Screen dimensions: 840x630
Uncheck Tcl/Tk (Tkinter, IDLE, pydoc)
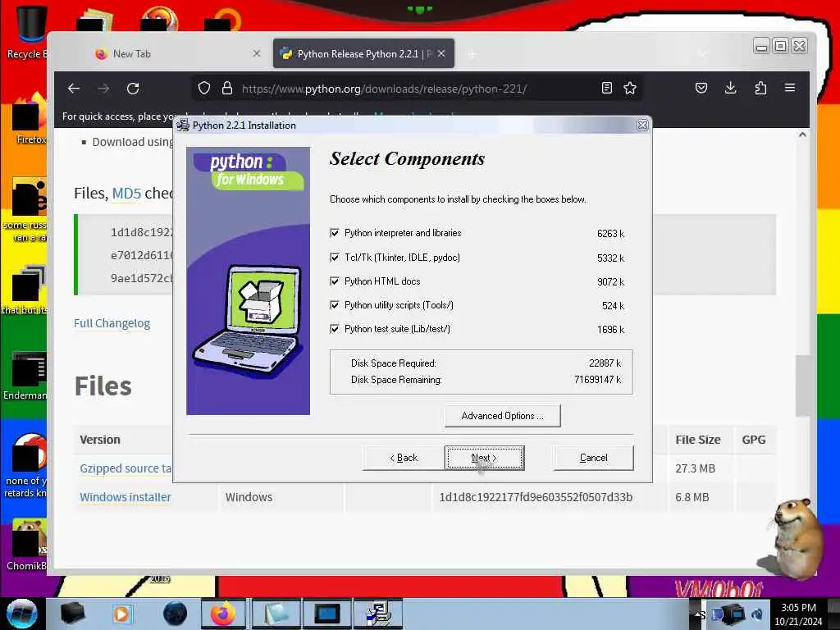pos(335,258)
